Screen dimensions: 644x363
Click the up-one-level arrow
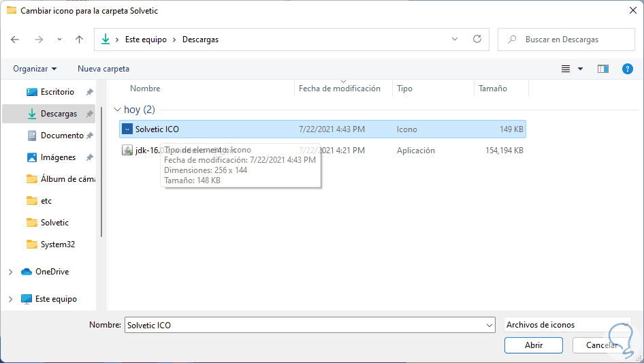pyautogui.click(x=79, y=40)
